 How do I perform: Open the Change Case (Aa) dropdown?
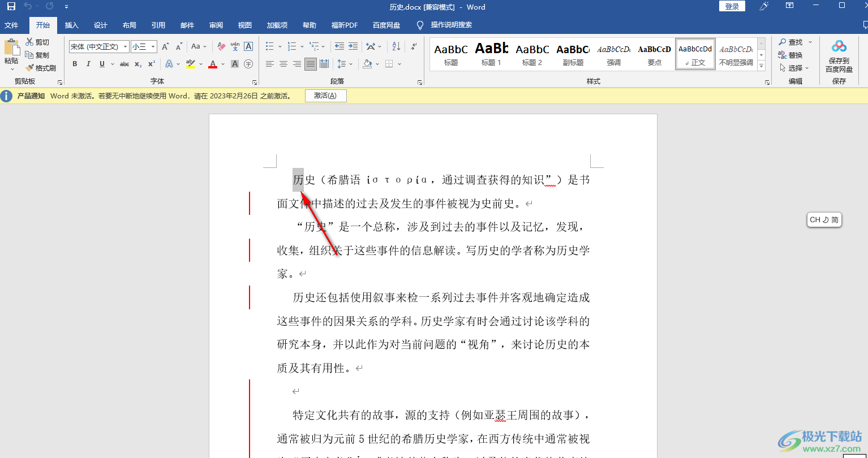199,46
